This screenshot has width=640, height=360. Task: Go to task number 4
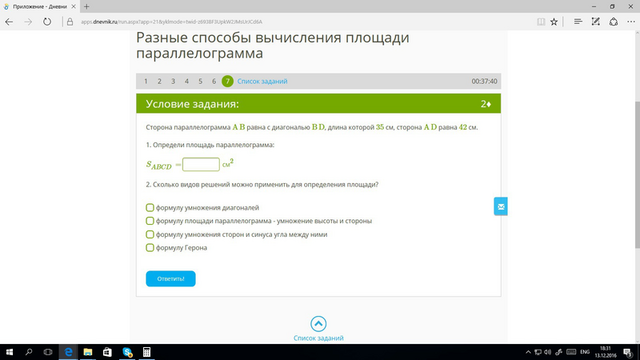(x=187, y=81)
